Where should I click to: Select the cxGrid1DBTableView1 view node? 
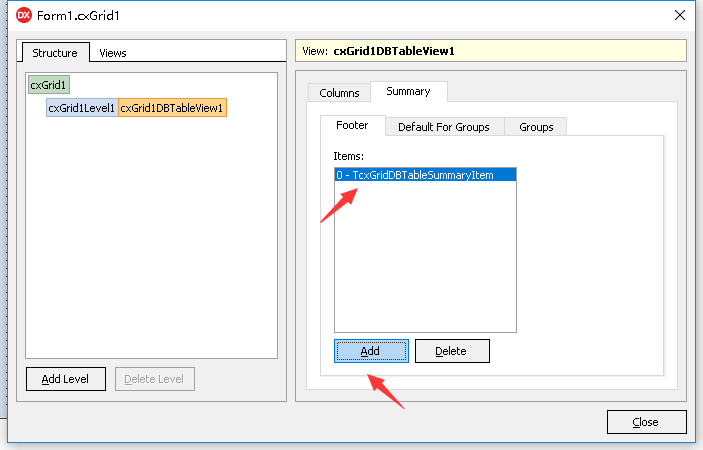[172, 108]
